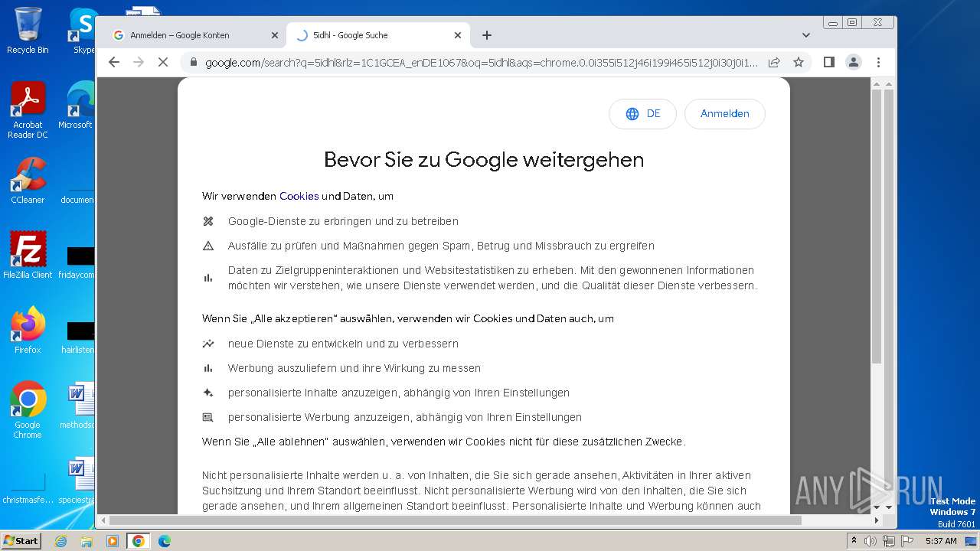
Task: Click the padlock site info icon
Action: [193, 62]
